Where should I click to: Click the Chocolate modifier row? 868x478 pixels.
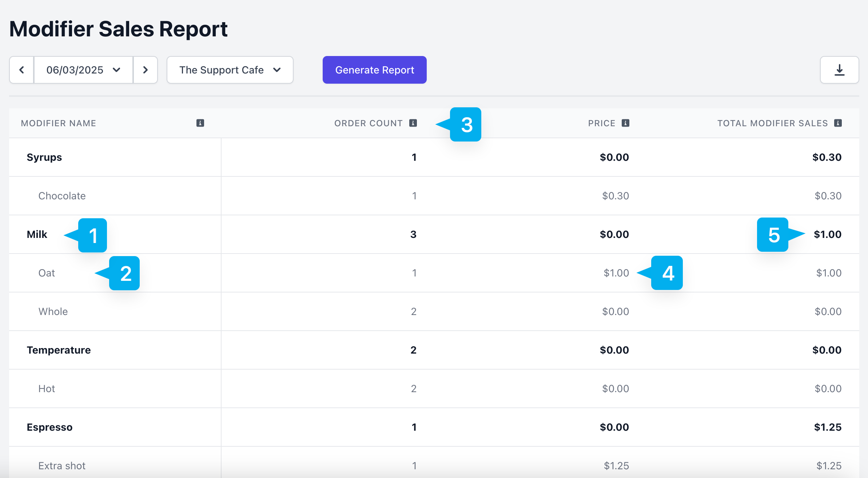tap(62, 196)
